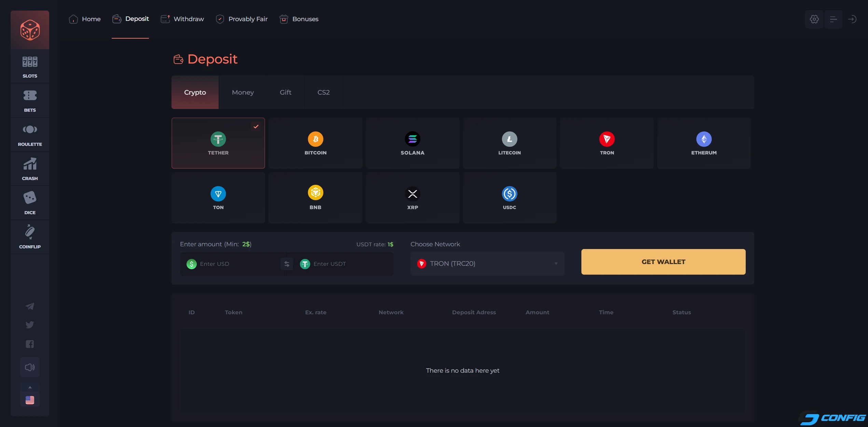Open the site settings gear icon

pos(814,19)
